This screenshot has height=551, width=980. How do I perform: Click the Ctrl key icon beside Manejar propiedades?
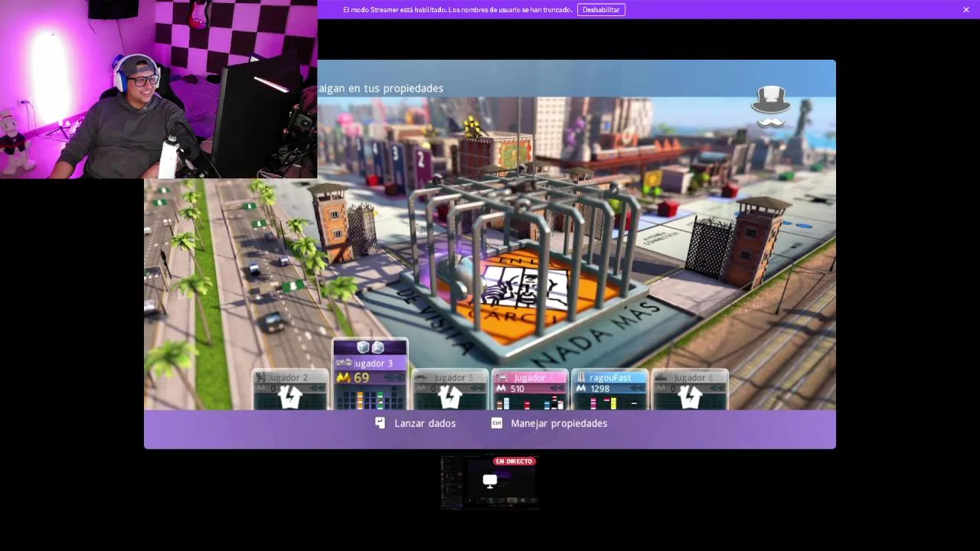click(496, 423)
